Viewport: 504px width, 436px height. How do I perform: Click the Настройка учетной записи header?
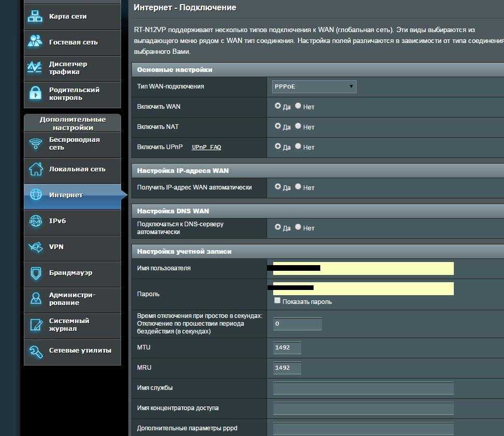coord(318,252)
